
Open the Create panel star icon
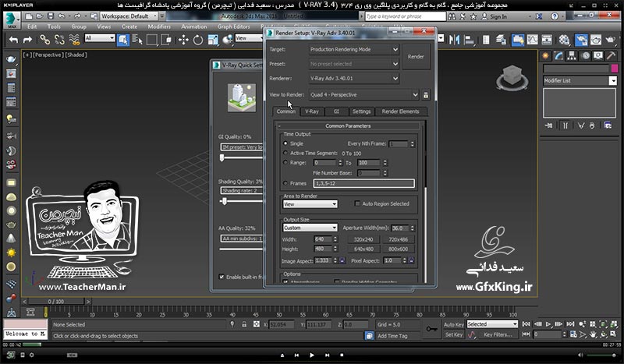pos(545,55)
